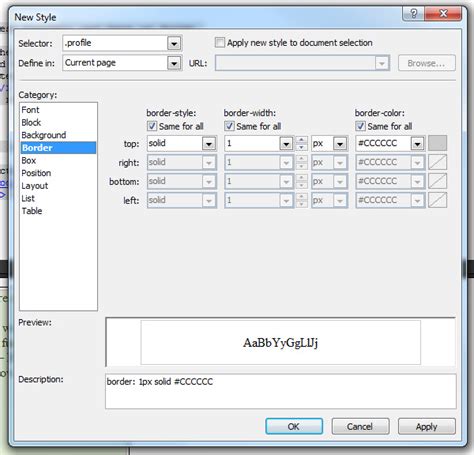Select the Border category
The height and width of the screenshot is (455, 474).
[x=58, y=148]
